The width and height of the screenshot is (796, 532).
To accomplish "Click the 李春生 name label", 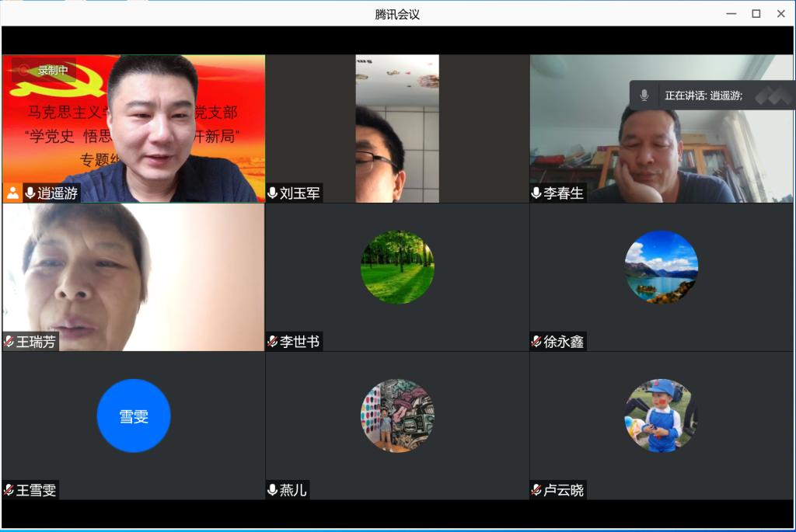I will (564, 193).
